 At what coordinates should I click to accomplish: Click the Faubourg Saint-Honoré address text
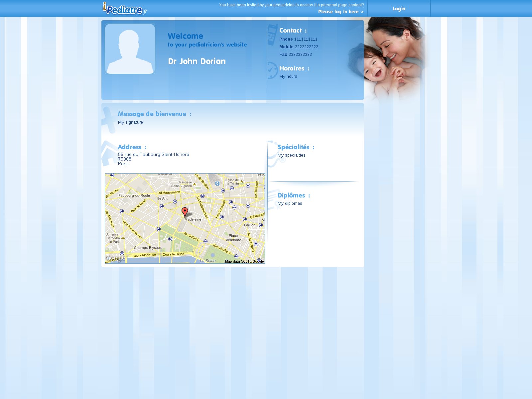[x=153, y=155]
